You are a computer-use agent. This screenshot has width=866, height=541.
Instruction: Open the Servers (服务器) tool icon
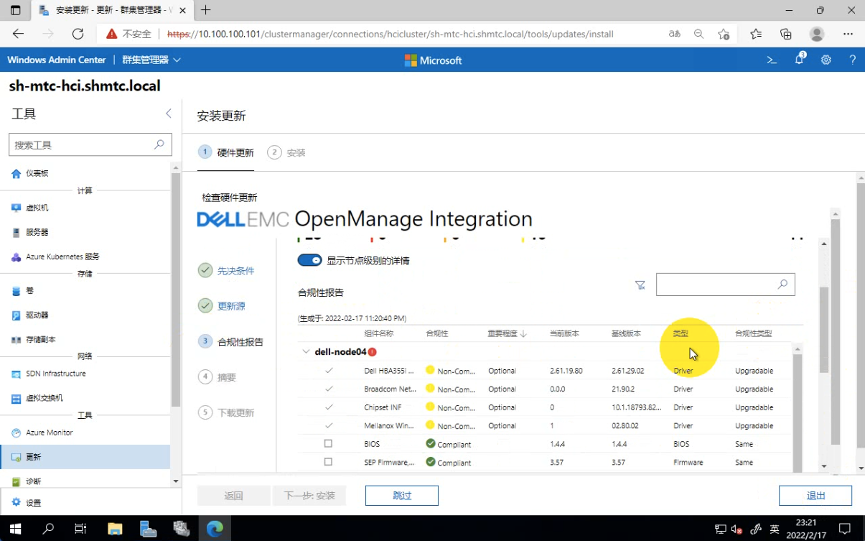(x=16, y=232)
